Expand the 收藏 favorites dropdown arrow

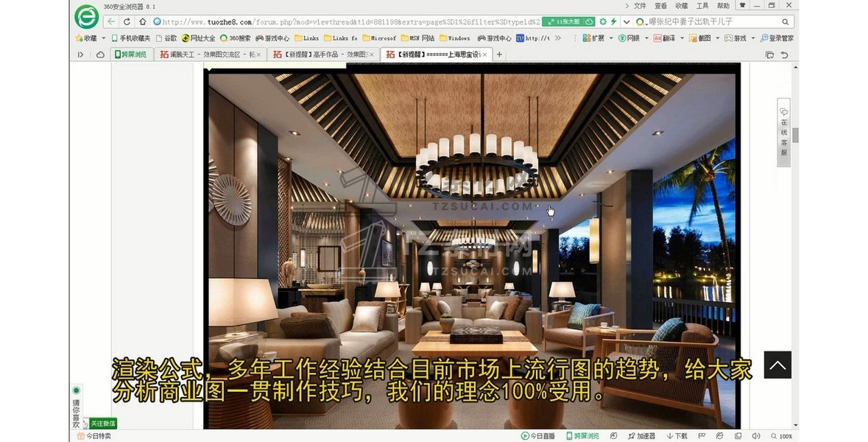click(x=104, y=38)
